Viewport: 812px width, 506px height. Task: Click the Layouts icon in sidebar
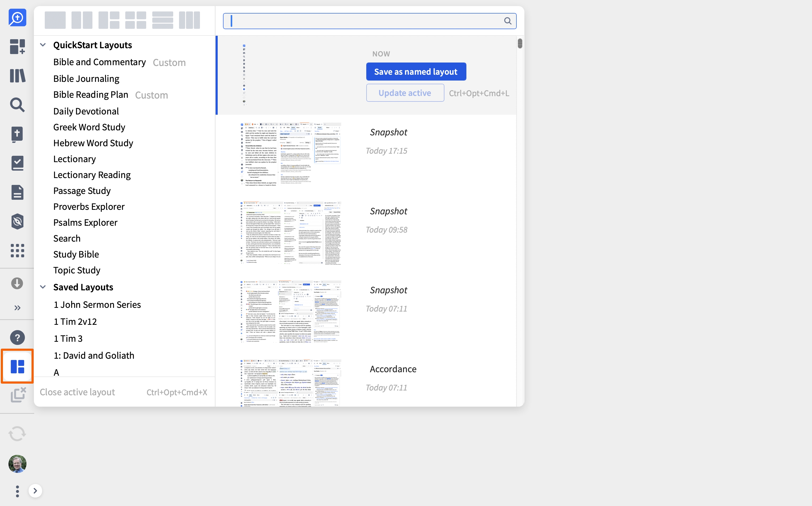point(17,366)
